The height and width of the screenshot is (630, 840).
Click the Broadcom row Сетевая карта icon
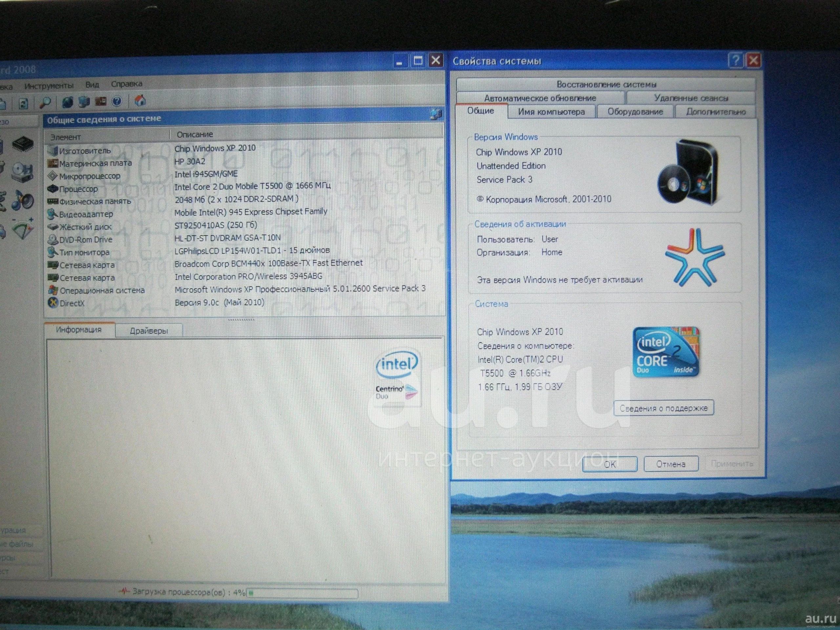(x=53, y=265)
